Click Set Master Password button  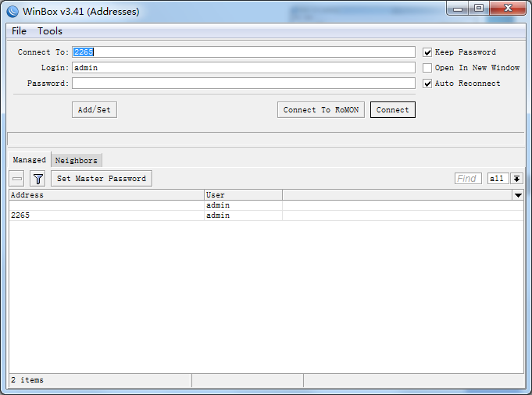pos(102,179)
